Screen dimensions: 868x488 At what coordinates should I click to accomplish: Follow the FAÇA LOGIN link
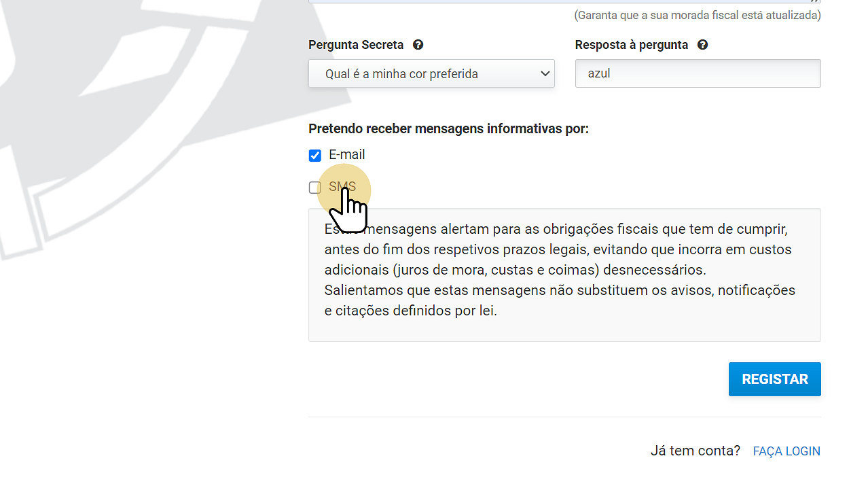click(786, 451)
